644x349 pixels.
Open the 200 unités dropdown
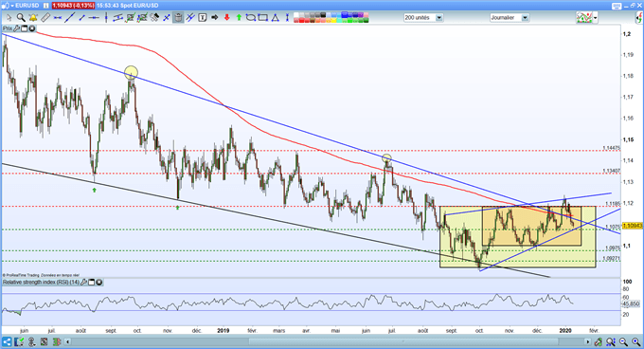click(x=439, y=18)
